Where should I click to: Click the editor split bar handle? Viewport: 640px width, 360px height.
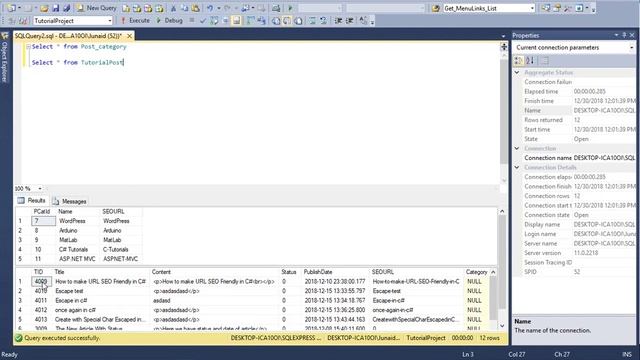[x=504, y=47]
